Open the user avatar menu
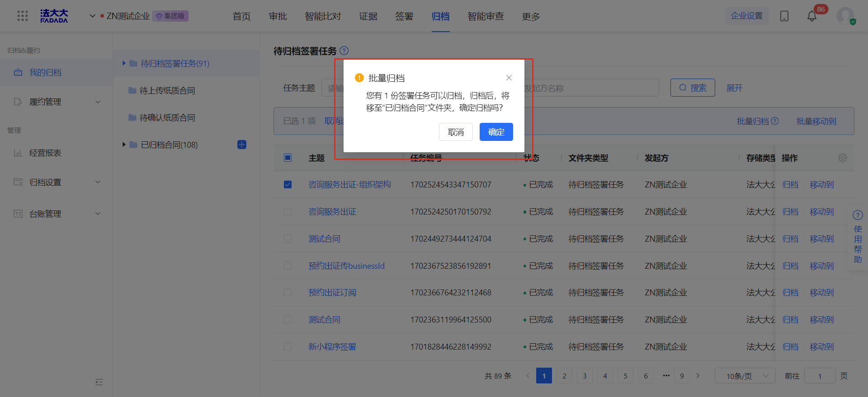Screen dimensions: 868x397 pyautogui.click(x=845, y=16)
